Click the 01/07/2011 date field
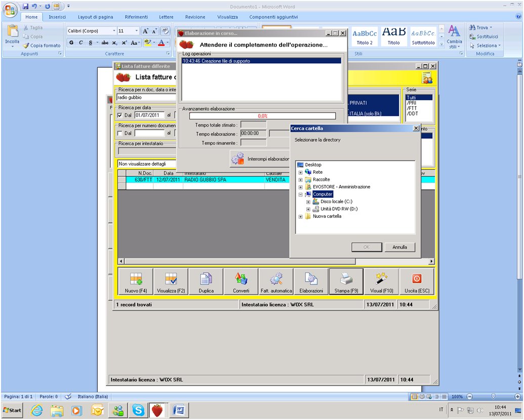Image resolution: width=524 pixels, height=420 pixels. coord(149,115)
